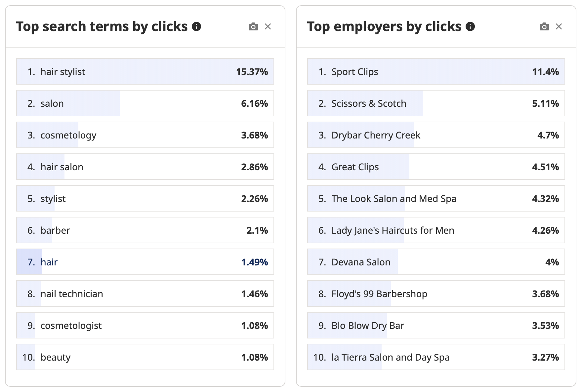Select the Scissors & Scotch employer row
Image resolution: width=582 pixels, height=392 pixels.
coord(436,103)
